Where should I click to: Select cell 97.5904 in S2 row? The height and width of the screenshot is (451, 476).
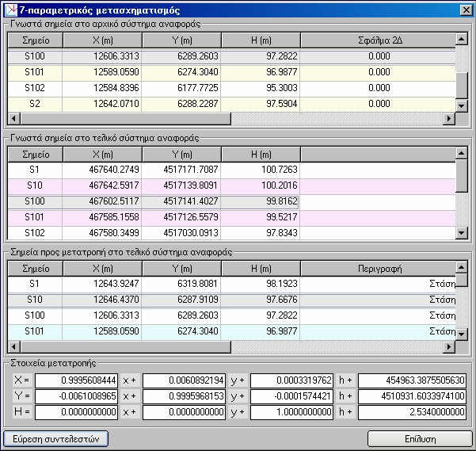click(x=261, y=104)
